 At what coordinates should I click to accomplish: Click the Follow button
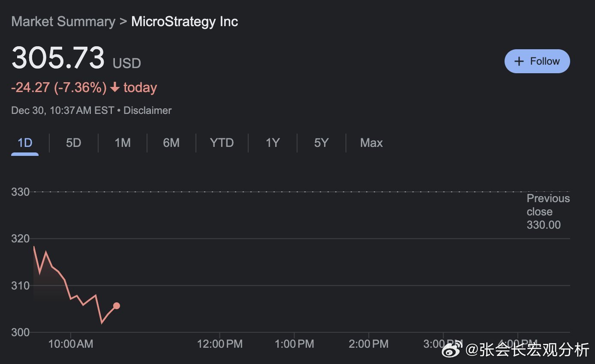point(537,61)
